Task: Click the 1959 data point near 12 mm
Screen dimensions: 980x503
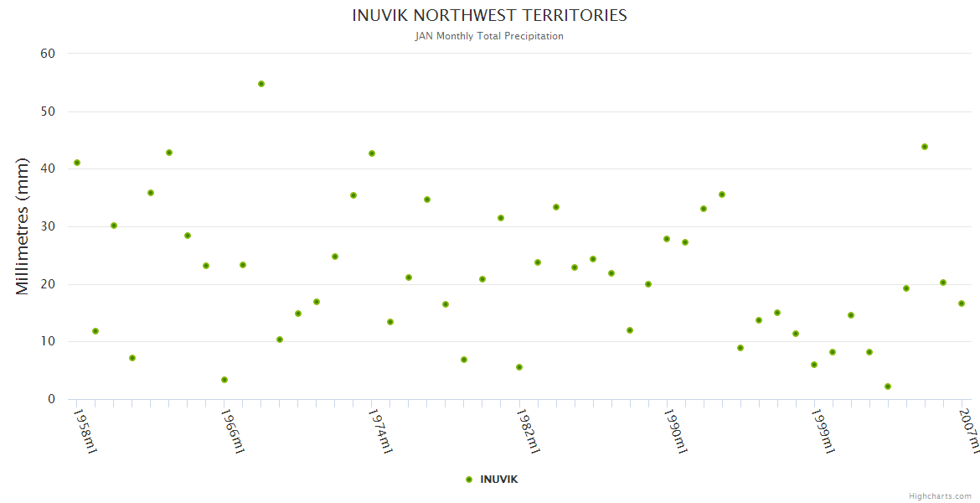Action: click(95, 331)
